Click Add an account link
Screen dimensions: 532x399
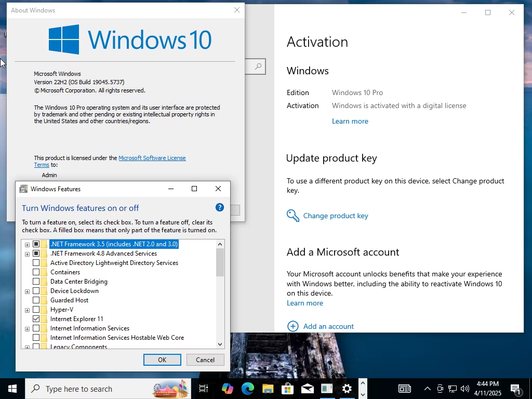tap(328, 326)
